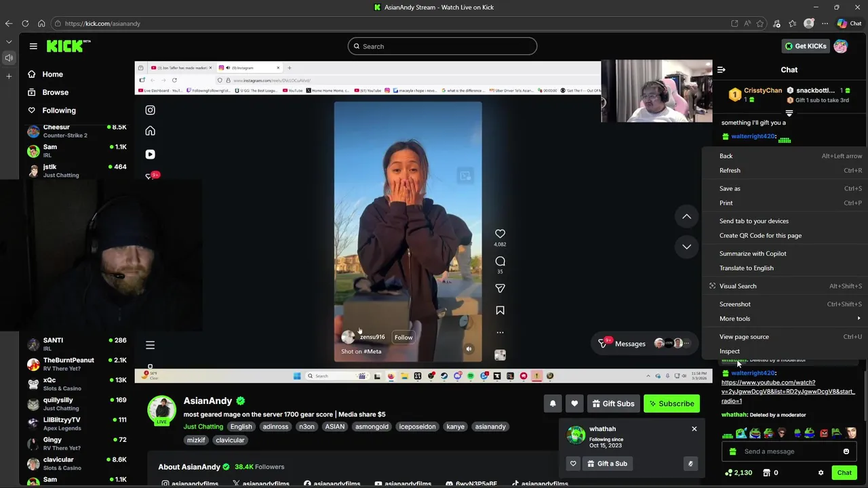Screen dimensions: 868x488
Task: Click the heart follow button beside Gift Subs
Action: (x=574, y=403)
